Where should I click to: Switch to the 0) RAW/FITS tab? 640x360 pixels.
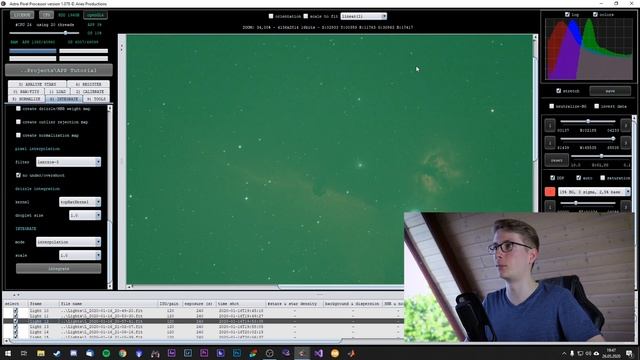[x=26, y=91]
